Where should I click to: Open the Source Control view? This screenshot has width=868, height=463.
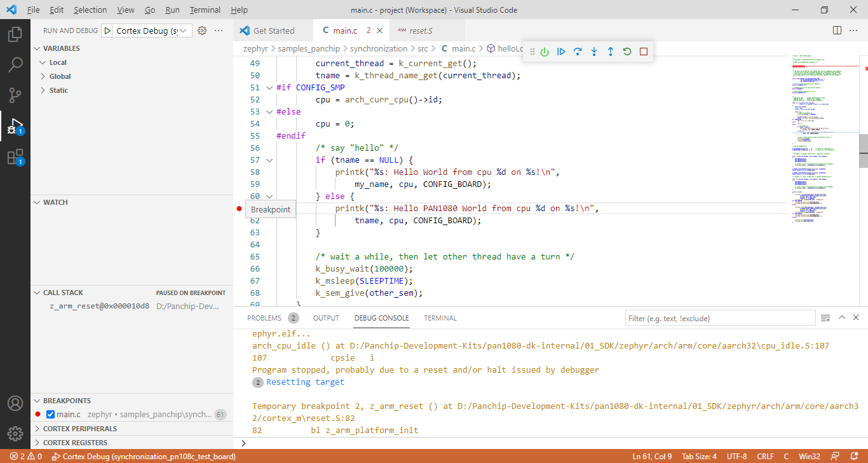point(15,95)
